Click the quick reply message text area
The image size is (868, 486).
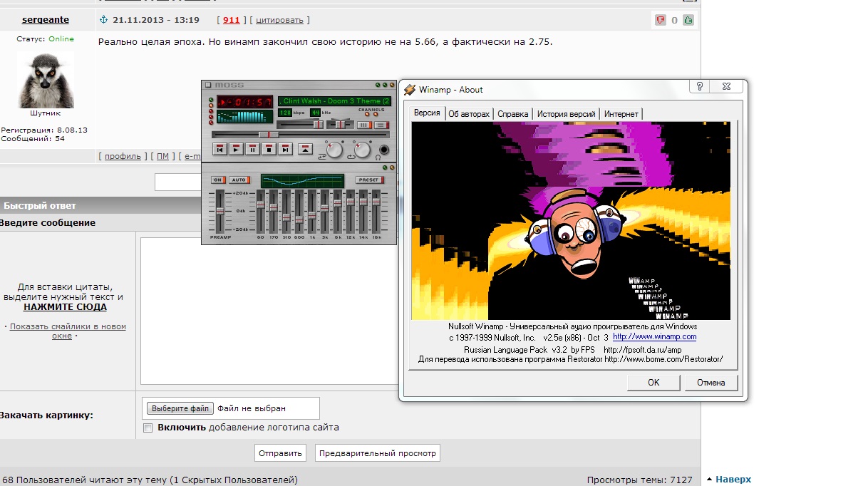pos(269,311)
